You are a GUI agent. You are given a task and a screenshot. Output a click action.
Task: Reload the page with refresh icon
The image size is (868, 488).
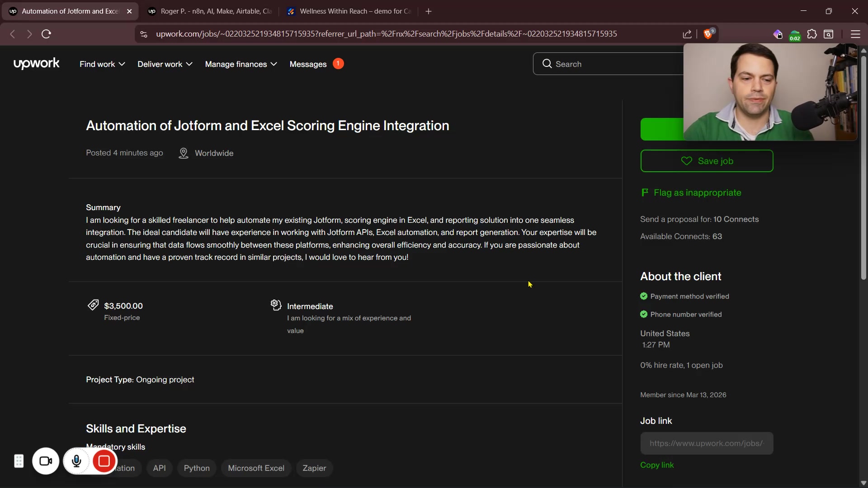pyautogui.click(x=46, y=34)
